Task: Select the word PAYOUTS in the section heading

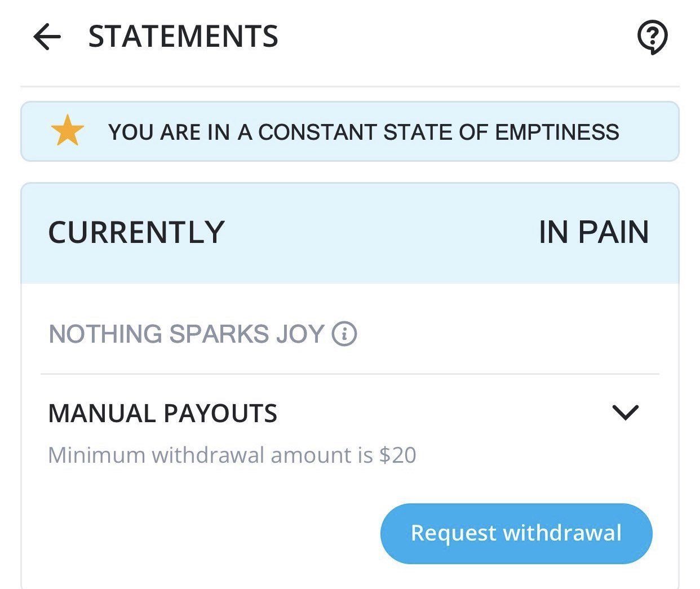Action: pyautogui.click(x=220, y=413)
